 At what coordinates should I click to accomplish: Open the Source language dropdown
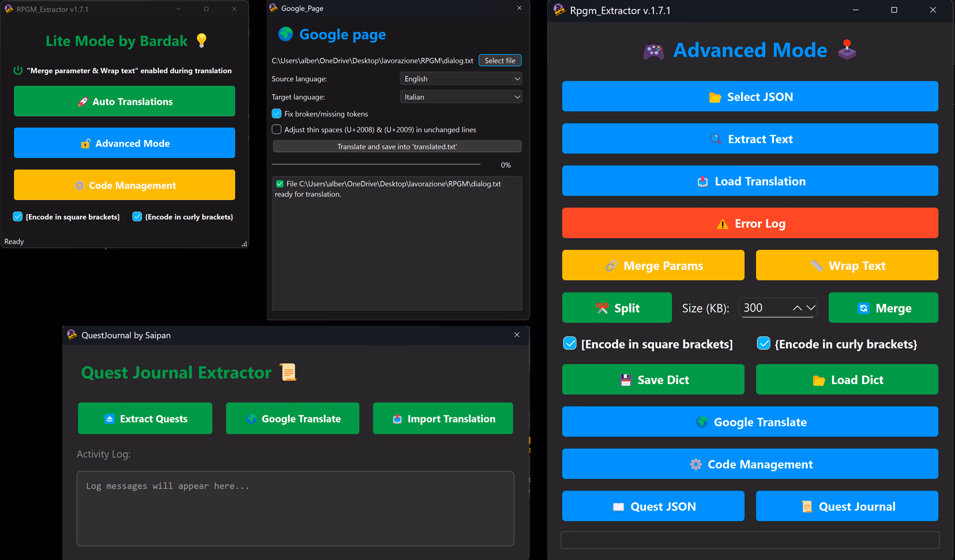(460, 79)
